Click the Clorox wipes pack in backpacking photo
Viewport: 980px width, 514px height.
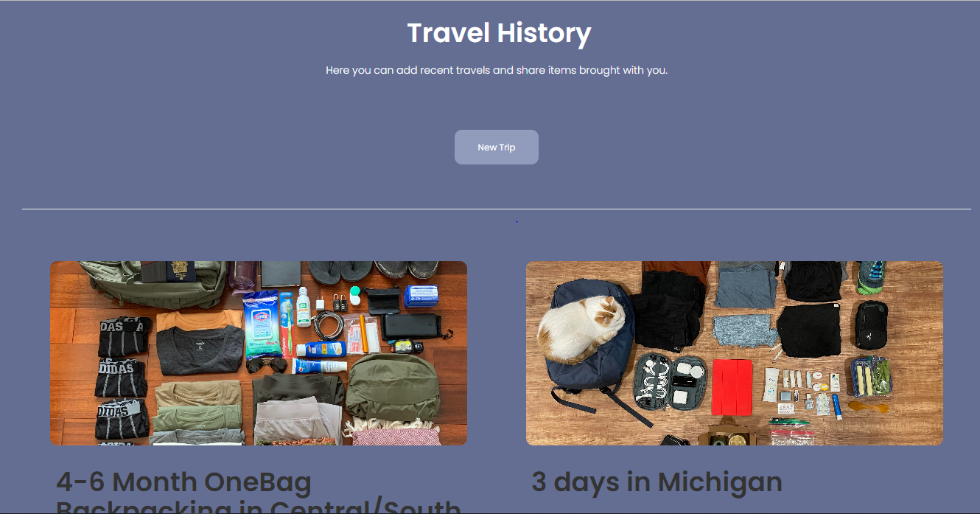[262, 324]
